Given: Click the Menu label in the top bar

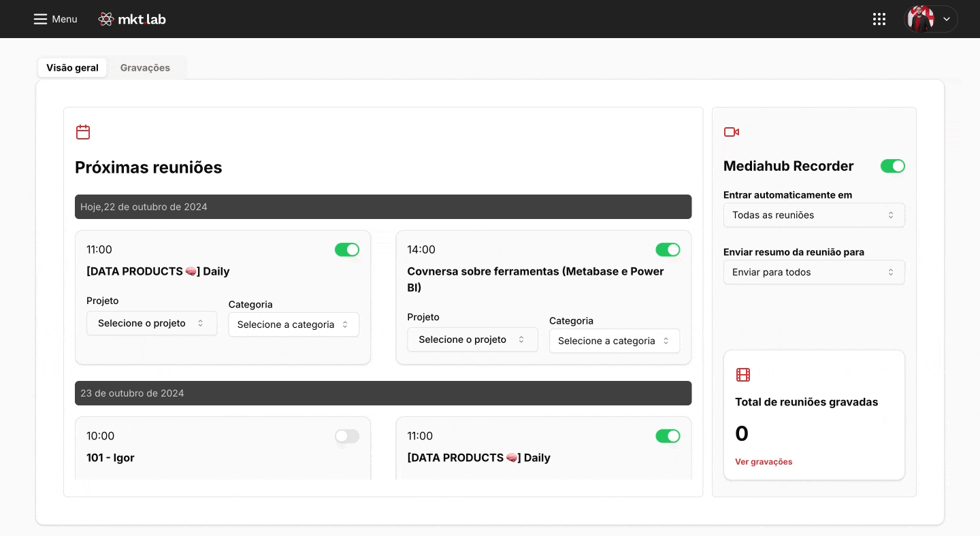Looking at the screenshot, I should (65, 19).
